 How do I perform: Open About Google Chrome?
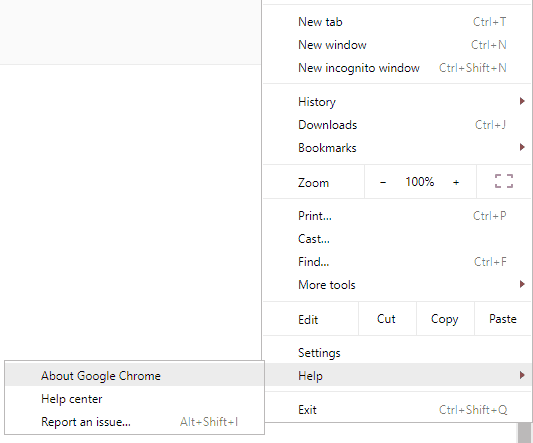(135, 375)
